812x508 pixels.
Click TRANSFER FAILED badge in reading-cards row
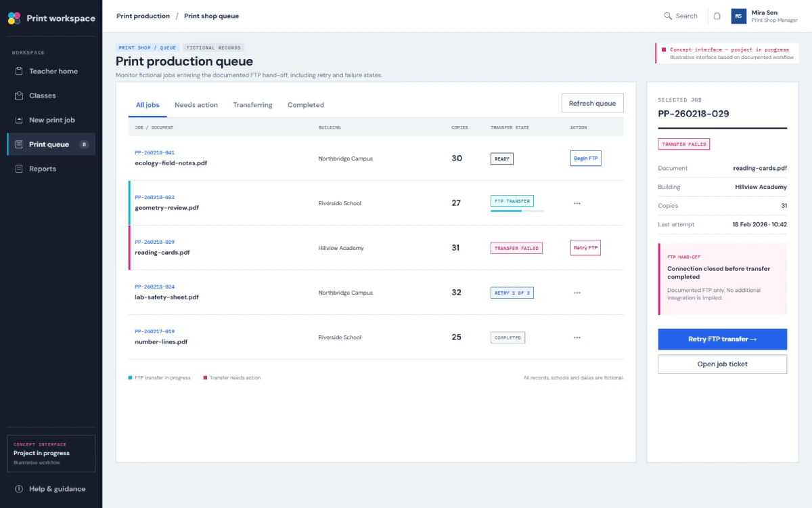[x=516, y=249]
